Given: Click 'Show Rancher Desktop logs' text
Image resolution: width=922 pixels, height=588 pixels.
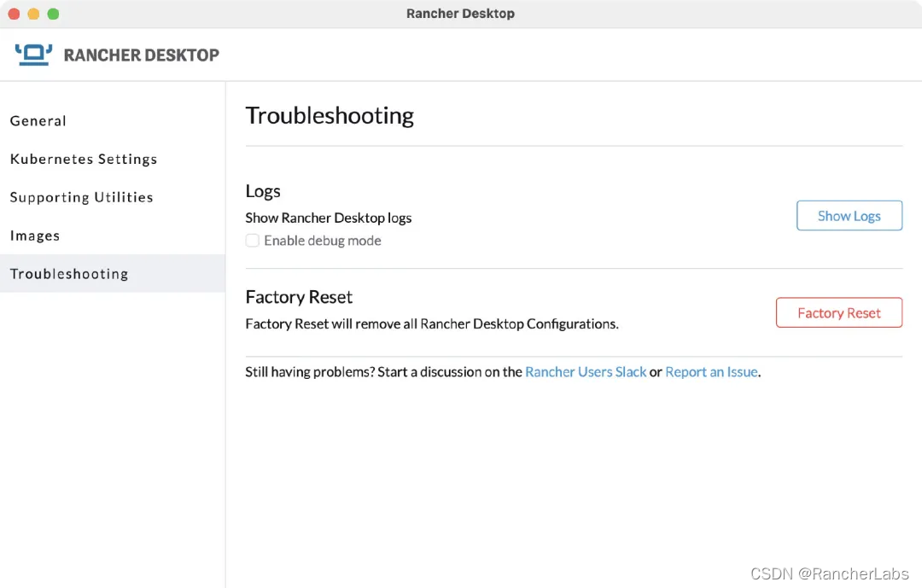Looking at the screenshot, I should tap(328, 218).
